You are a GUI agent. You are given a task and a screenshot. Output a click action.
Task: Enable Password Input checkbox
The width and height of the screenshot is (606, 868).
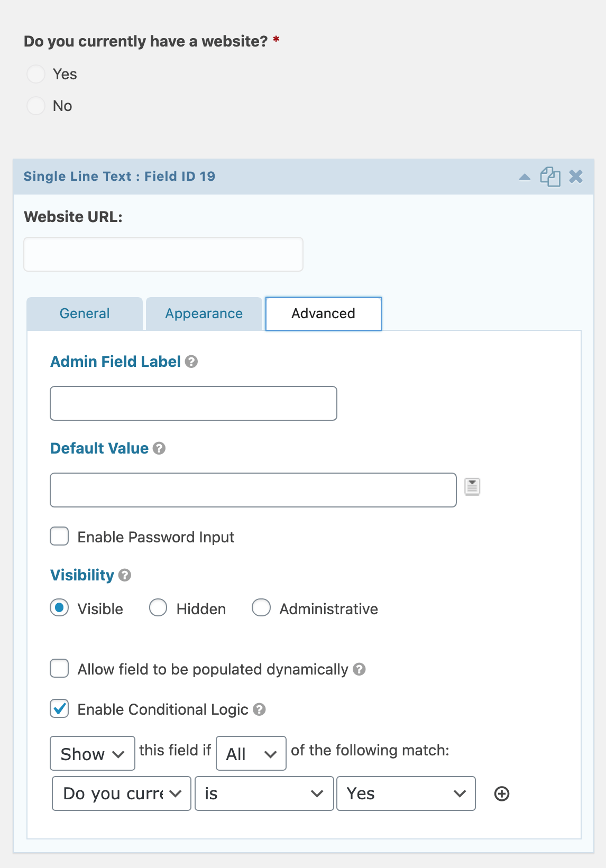point(59,536)
